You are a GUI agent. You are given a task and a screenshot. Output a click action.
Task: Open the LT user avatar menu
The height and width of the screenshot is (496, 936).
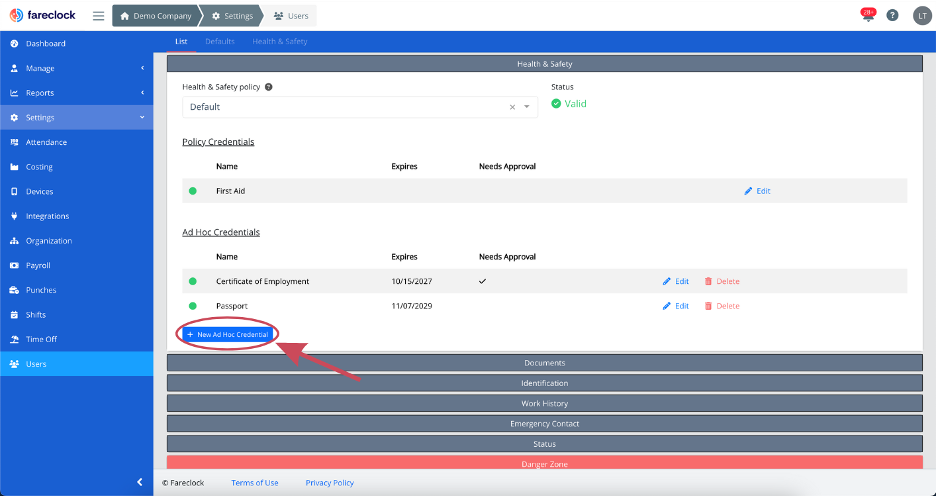tap(922, 16)
